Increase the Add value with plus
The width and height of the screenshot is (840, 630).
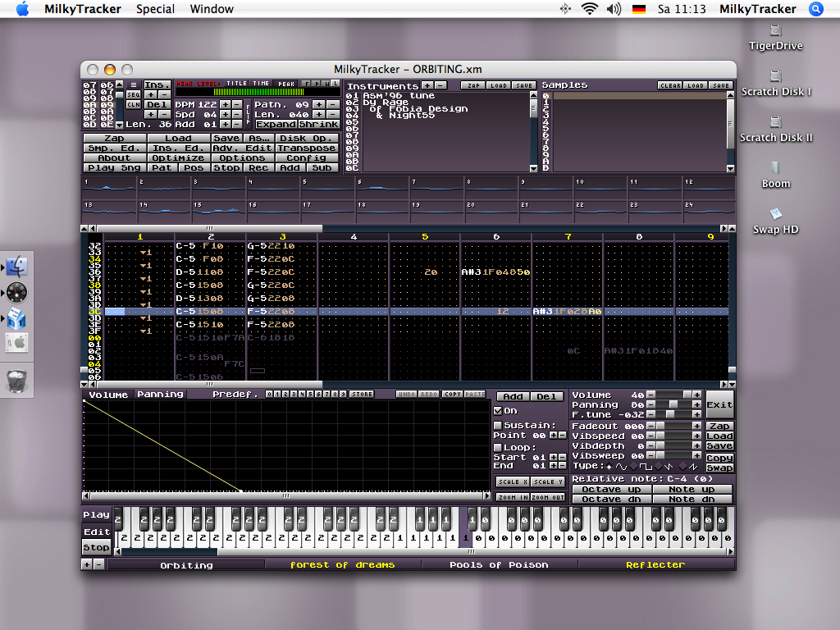click(x=226, y=124)
